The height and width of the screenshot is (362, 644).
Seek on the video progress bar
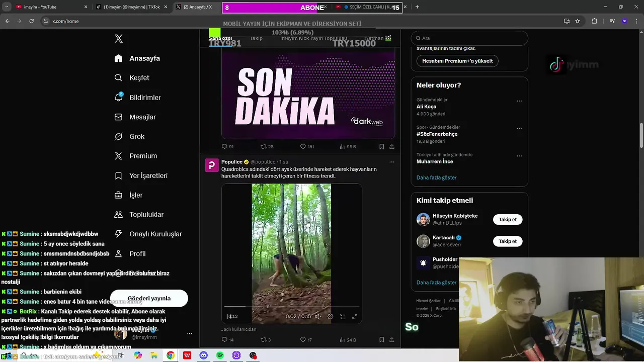(292, 306)
